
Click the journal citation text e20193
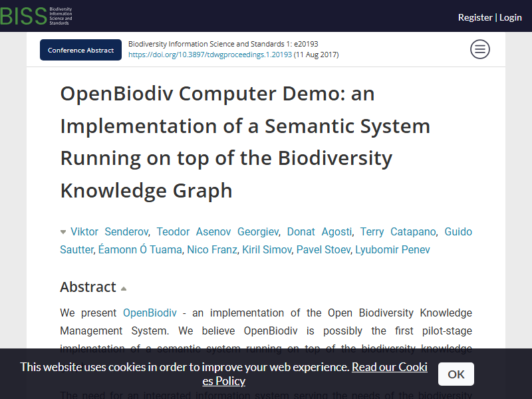[x=223, y=44]
